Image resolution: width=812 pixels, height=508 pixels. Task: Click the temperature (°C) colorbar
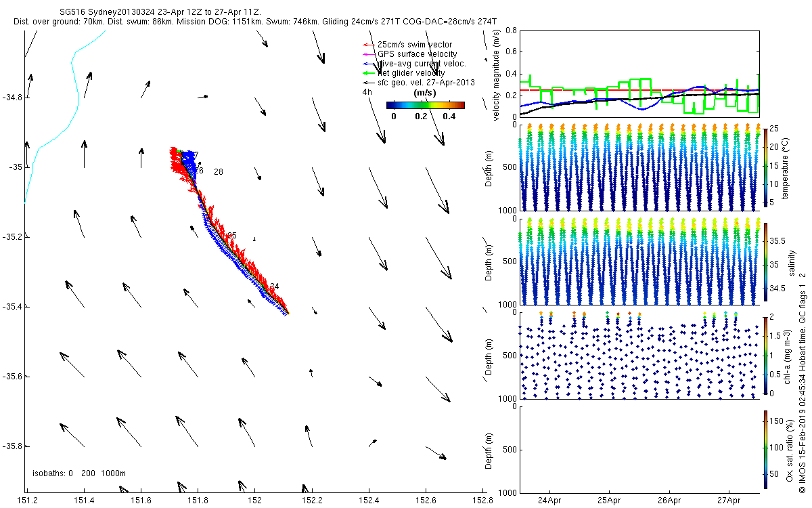pyautogui.click(x=765, y=167)
